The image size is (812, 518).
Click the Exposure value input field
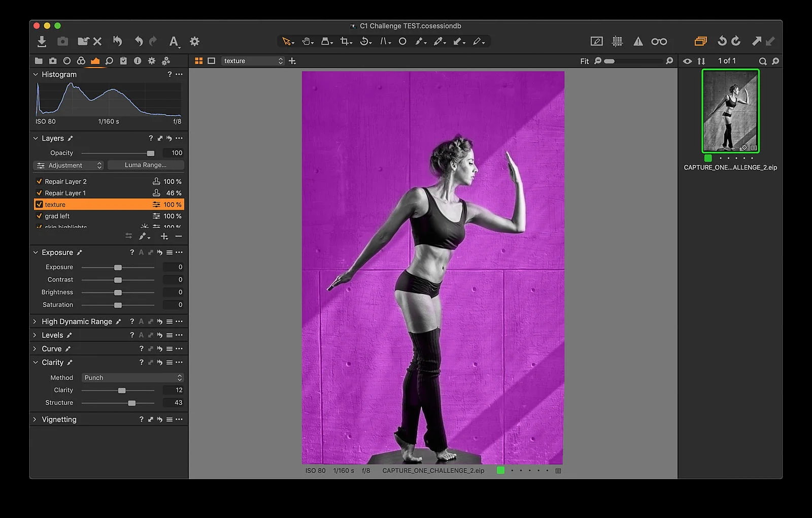[x=174, y=267]
